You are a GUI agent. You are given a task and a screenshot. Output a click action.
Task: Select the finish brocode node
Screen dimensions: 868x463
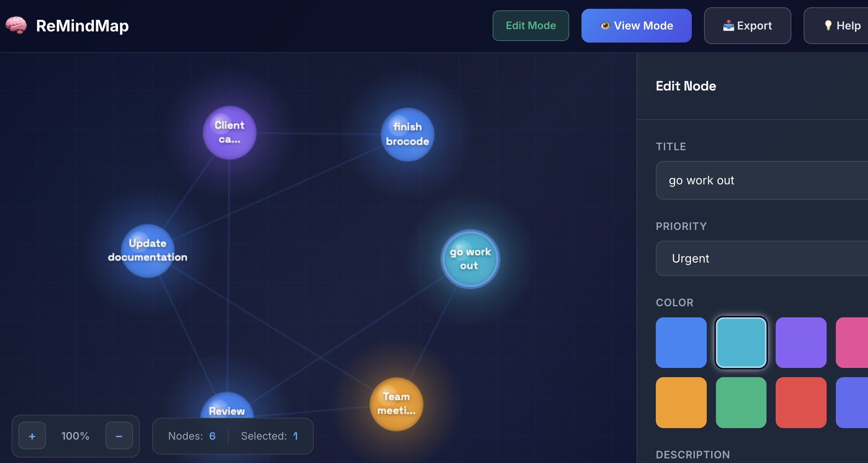[x=407, y=135]
